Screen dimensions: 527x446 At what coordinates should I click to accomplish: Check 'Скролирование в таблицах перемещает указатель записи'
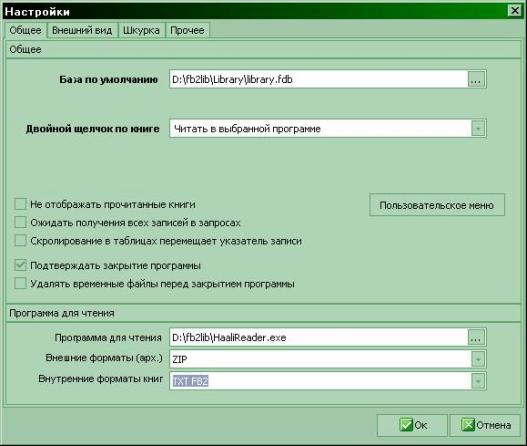20,240
